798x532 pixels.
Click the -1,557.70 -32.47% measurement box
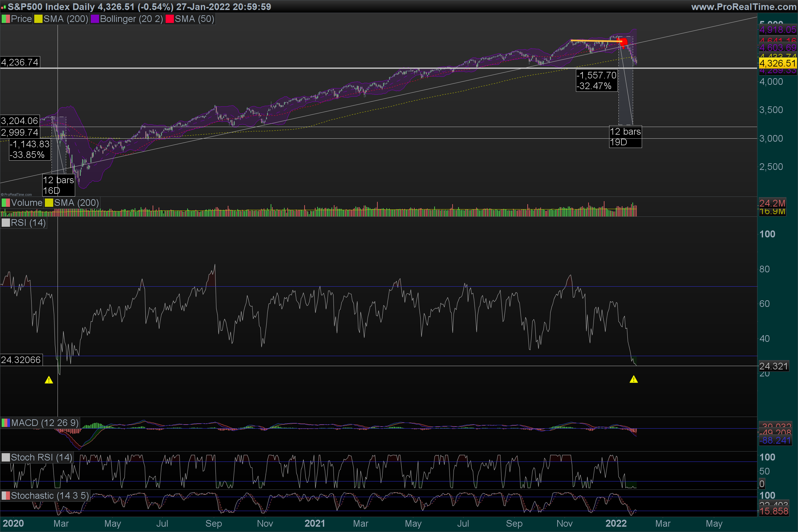click(596, 81)
